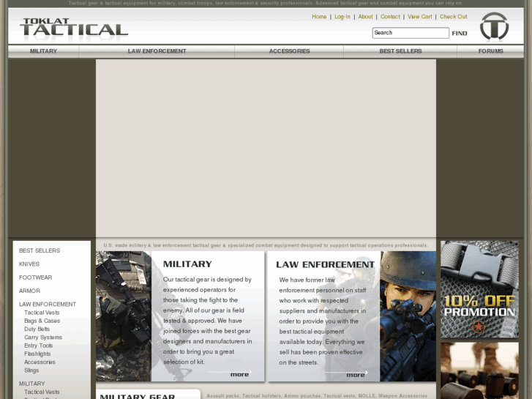Click the Toklat Tactical logo
Viewport: 532px width, 399px height.
click(x=74, y=28)
